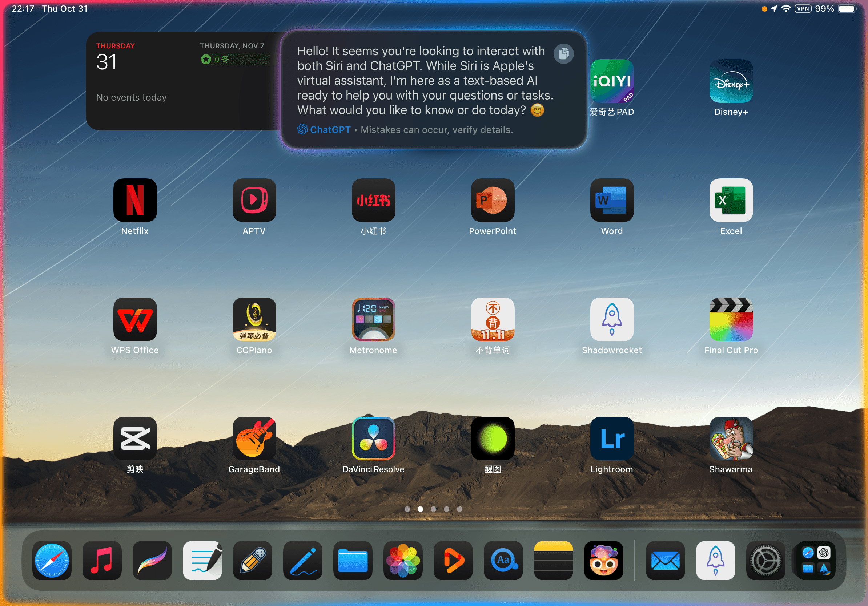Image resolution: width=868 pixels, height=606 pixels.
Task: Go to the last home page dot
Action: pos(459,509)
